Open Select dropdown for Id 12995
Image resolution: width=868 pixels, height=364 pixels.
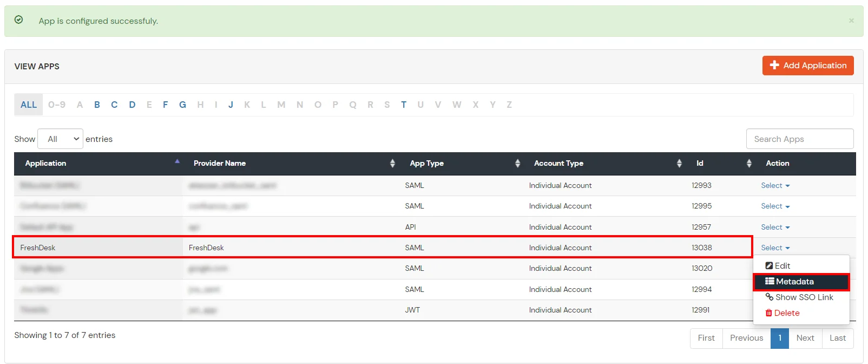click(x=775, y=206)
